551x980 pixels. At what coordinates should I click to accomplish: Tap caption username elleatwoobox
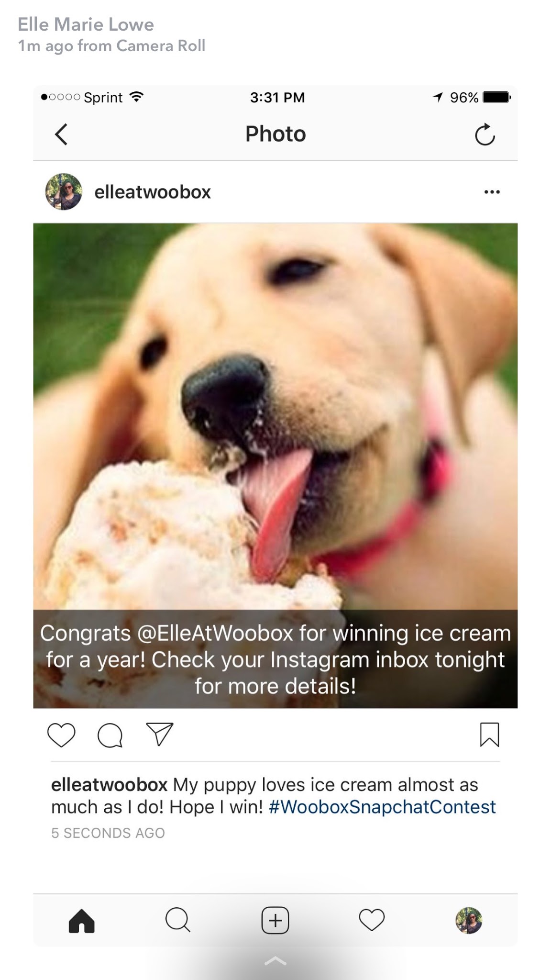(109, 785)
